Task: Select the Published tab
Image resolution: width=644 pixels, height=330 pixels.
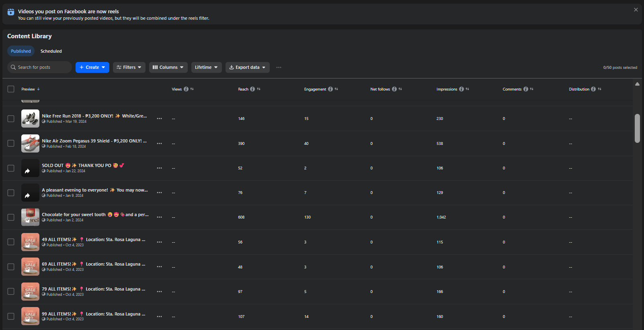Action: pyautogui.click(x=21, y=52)
